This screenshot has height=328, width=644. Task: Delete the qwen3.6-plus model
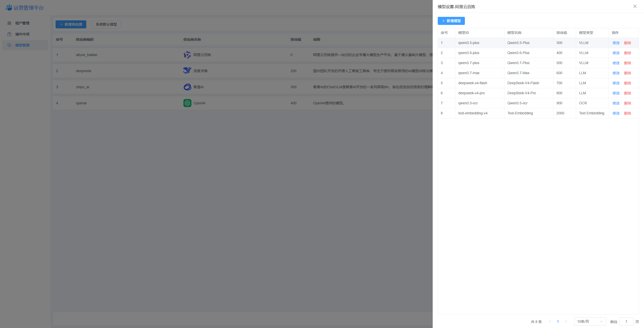click(x=627, y=53)
